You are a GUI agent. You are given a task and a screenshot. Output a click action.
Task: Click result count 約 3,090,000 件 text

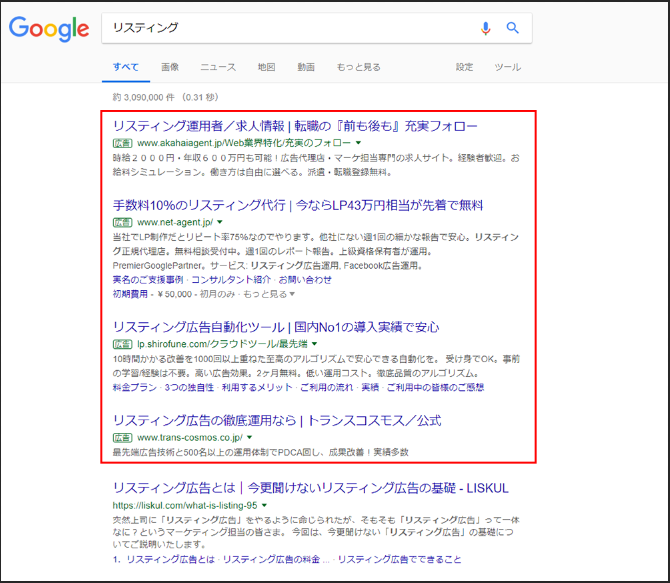[144, 97]
